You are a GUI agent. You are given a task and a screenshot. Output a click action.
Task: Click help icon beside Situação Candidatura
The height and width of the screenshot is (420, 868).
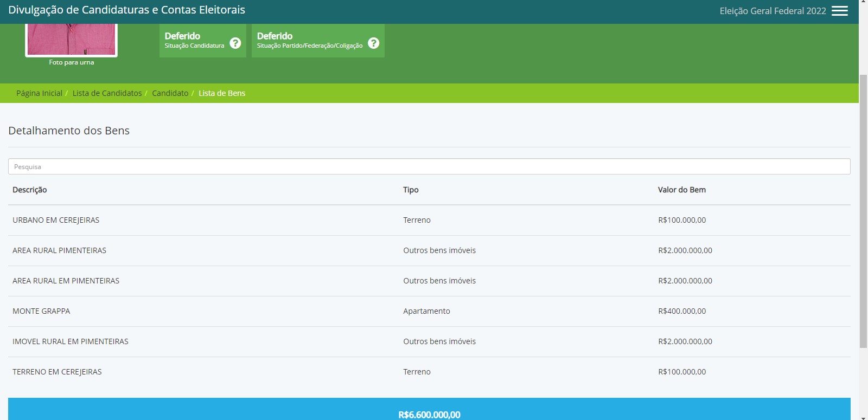[x=235, y=43]
